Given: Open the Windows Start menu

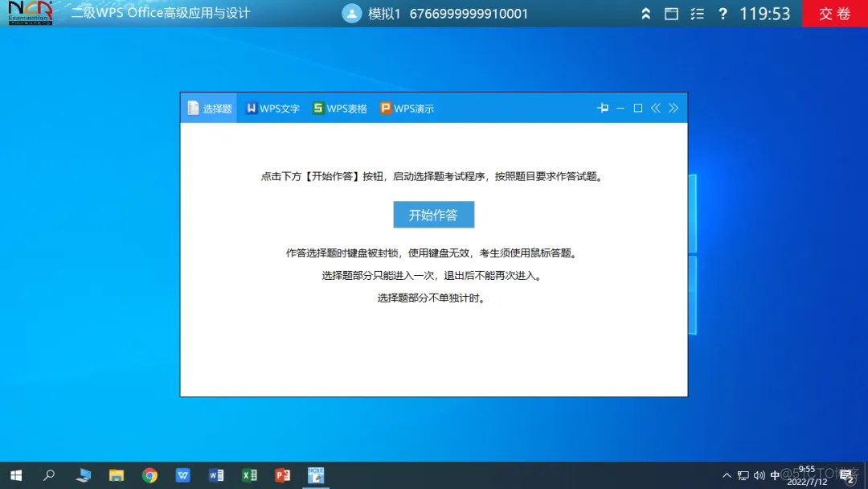Looking at the screenshot, I should (x=16, y=475).
